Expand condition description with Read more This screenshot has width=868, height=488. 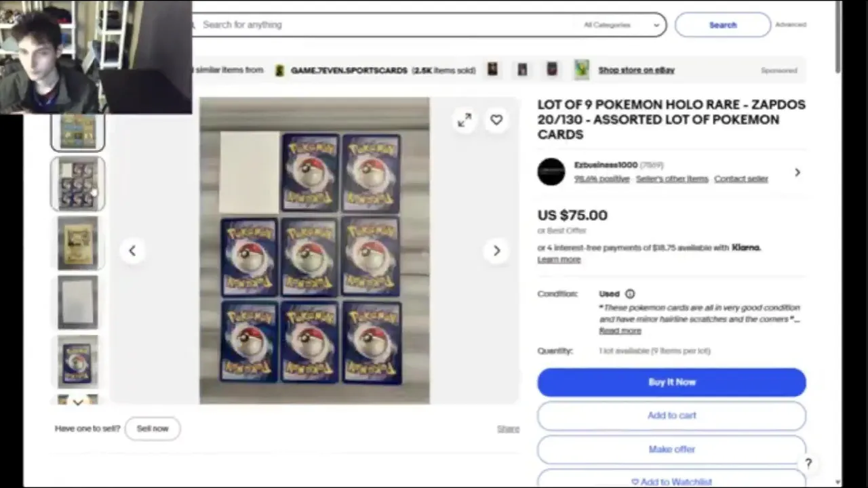coord(620,331)
